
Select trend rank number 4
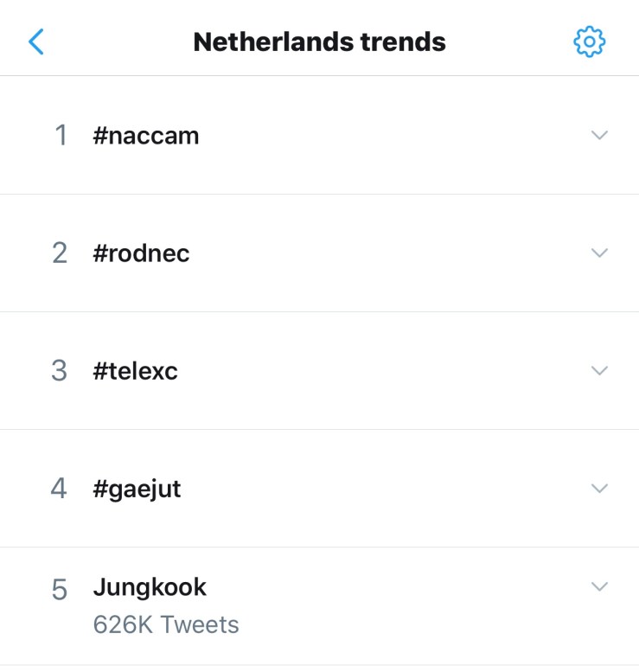(x=60, y=489)
